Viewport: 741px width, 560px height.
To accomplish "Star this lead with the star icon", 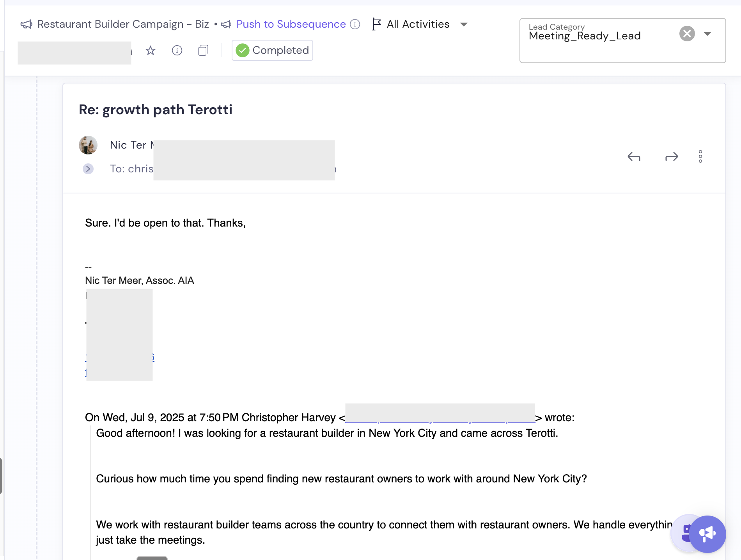I will point(151,50).
